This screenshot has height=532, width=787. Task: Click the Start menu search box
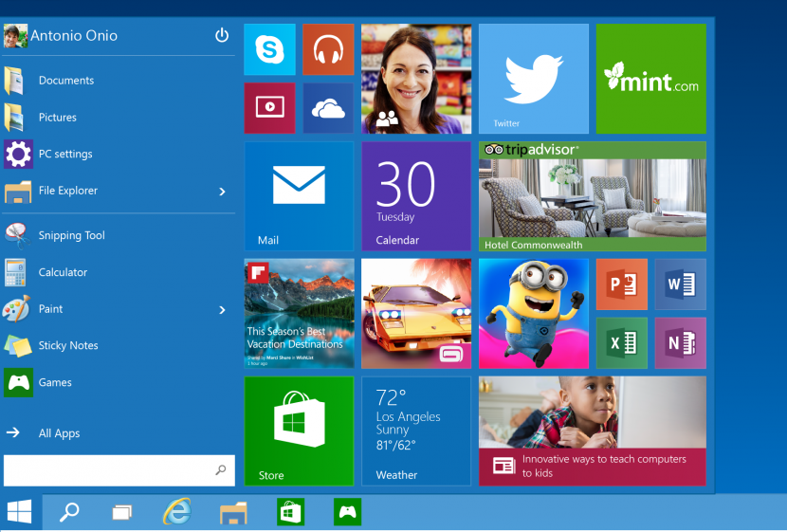[119, 470]
